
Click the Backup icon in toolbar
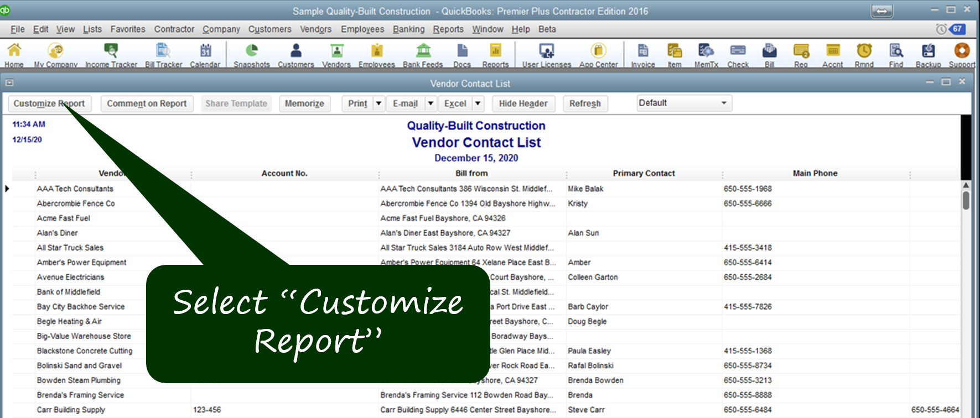(x=928, y=54)
